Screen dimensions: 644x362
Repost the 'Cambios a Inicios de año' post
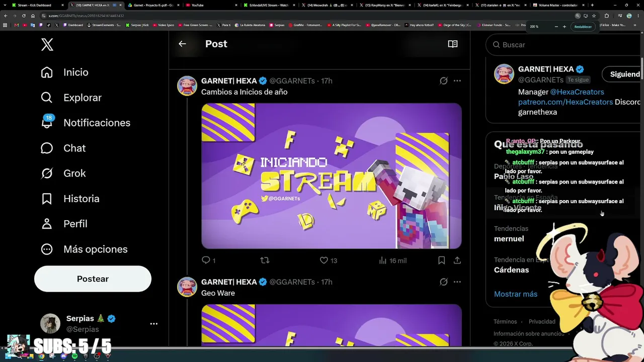point(265,260)
